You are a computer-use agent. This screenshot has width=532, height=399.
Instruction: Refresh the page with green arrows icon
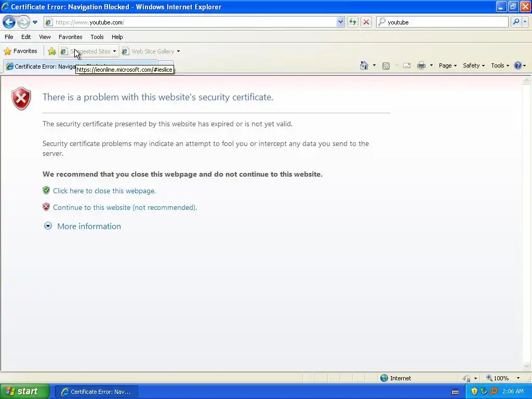[353, 22]
